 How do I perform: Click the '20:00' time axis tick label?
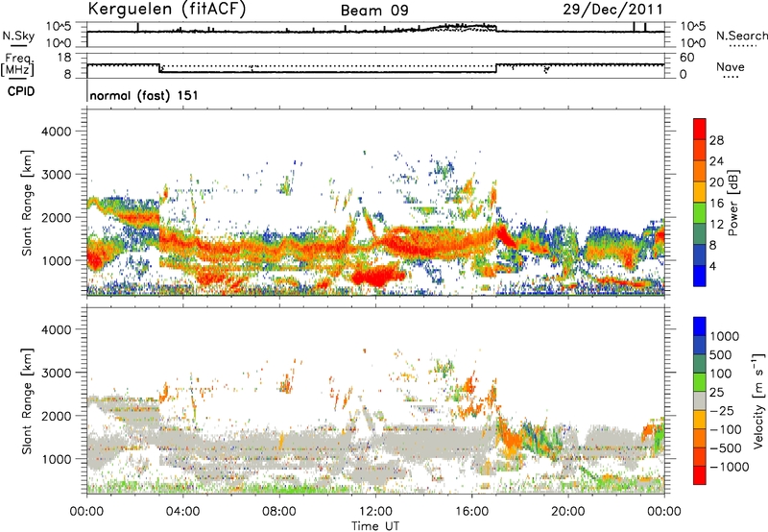pos(568,511)
